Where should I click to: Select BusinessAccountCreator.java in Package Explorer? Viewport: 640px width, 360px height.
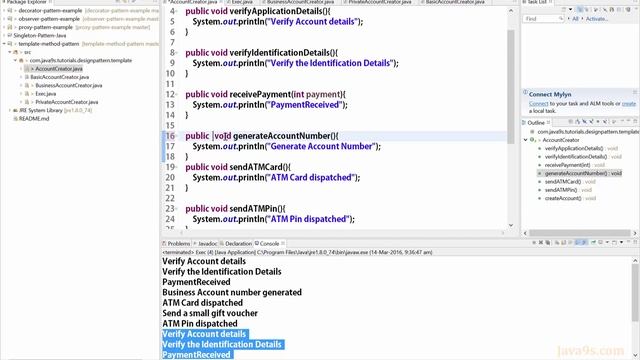coord(69,85)
